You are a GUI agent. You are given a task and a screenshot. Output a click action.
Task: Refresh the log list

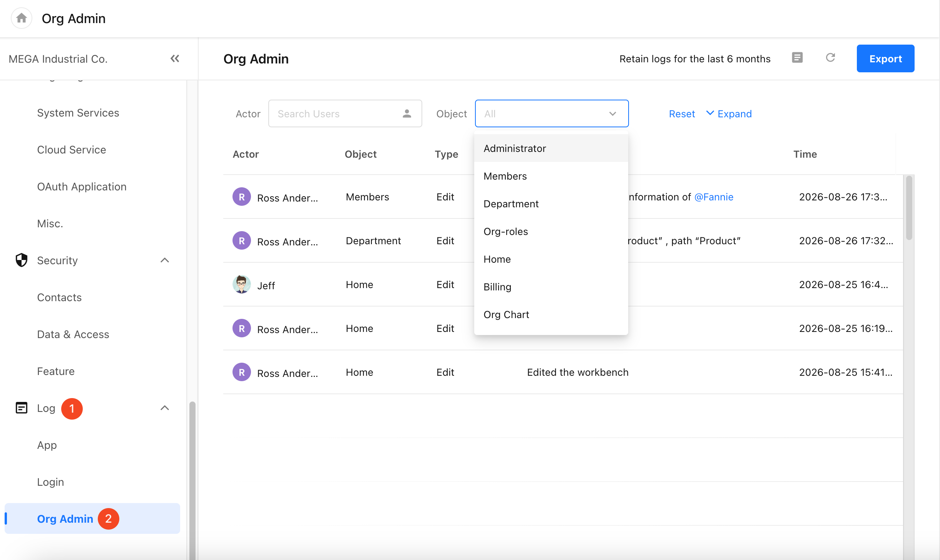(830, 58)
